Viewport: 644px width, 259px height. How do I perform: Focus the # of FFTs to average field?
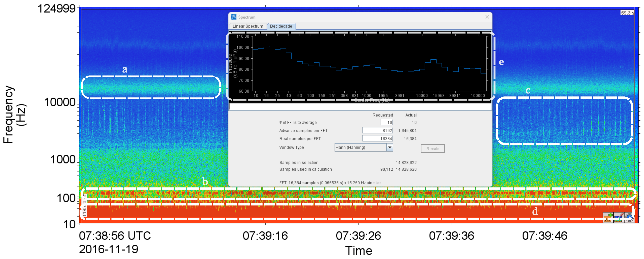pos(387,122)
